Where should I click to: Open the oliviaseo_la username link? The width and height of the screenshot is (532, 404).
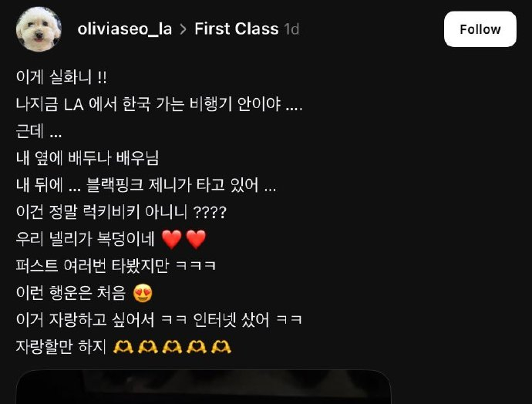pos(124,29)
